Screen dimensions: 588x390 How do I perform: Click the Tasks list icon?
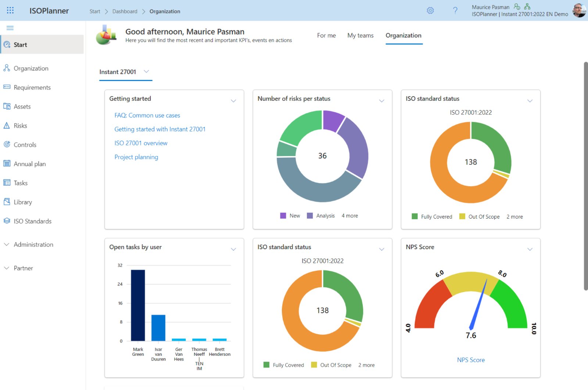pos(7,183)
